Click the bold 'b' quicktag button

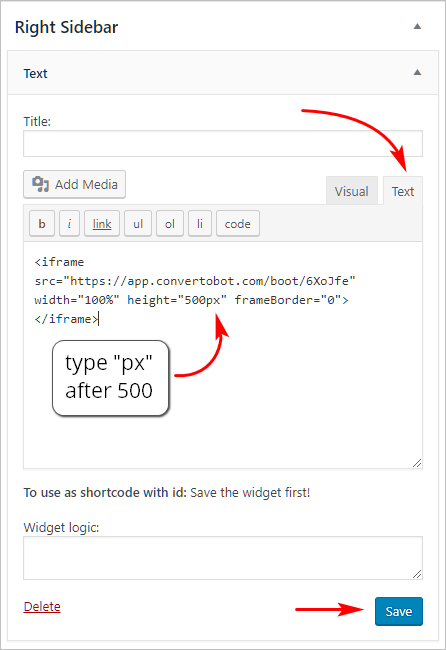[x=42, y=224]
